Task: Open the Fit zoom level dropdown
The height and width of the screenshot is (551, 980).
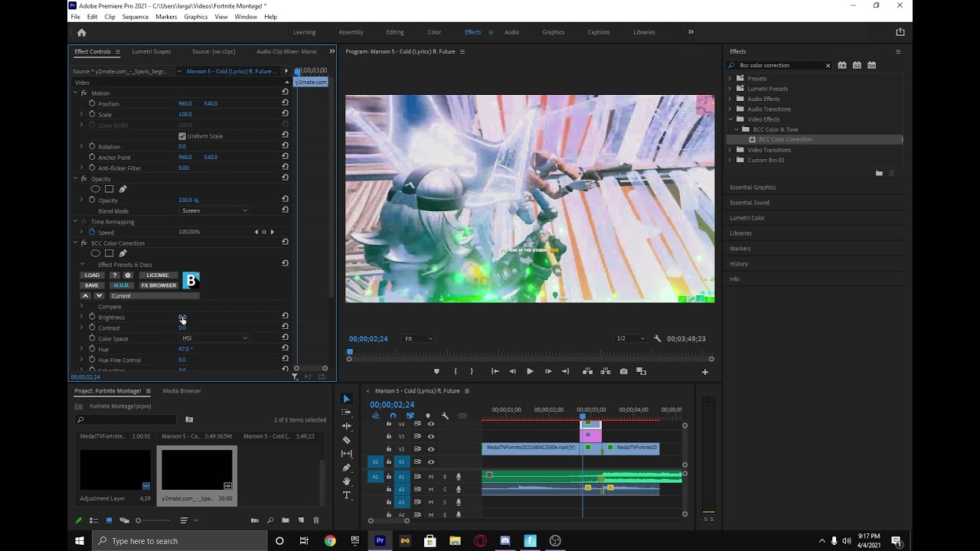Action: (418, 338)
